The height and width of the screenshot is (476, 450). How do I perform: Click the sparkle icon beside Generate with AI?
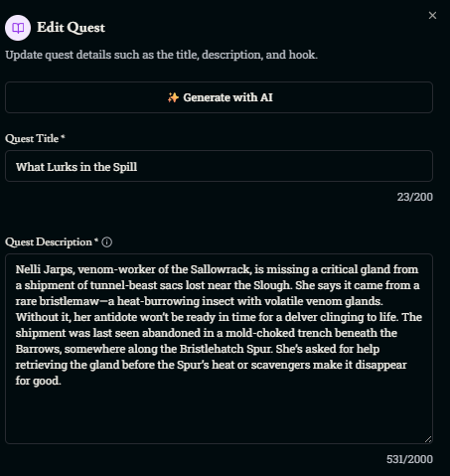tap(173, 97)
